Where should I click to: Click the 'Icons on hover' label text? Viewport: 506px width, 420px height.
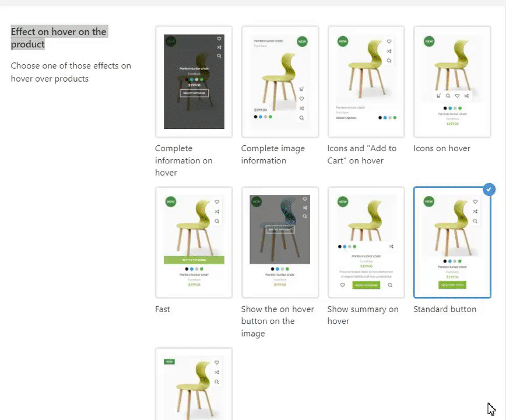coord(442,148)
